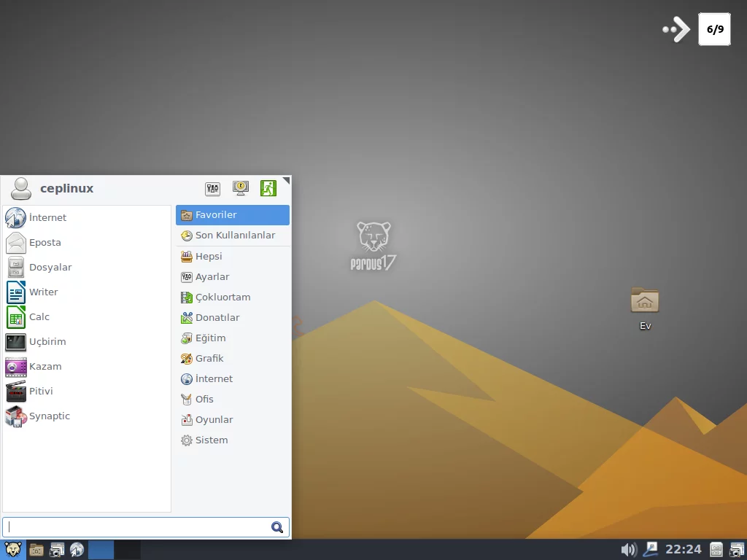Launch LibreOffice Writer from favorites
Image resolution: width=747 pixels, height=560 pixels.
(43, 292)
